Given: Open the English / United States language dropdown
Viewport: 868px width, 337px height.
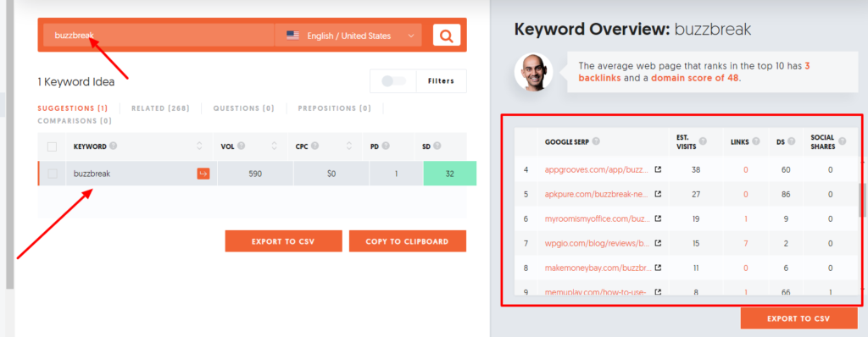Looking at the screenshot, I should coord(348,36).
